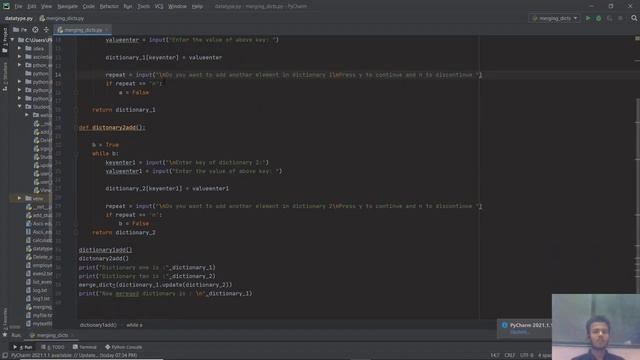The image size is (640, 360).
Task: Select employee file in project tree
Action: click(x=39, y=265)
